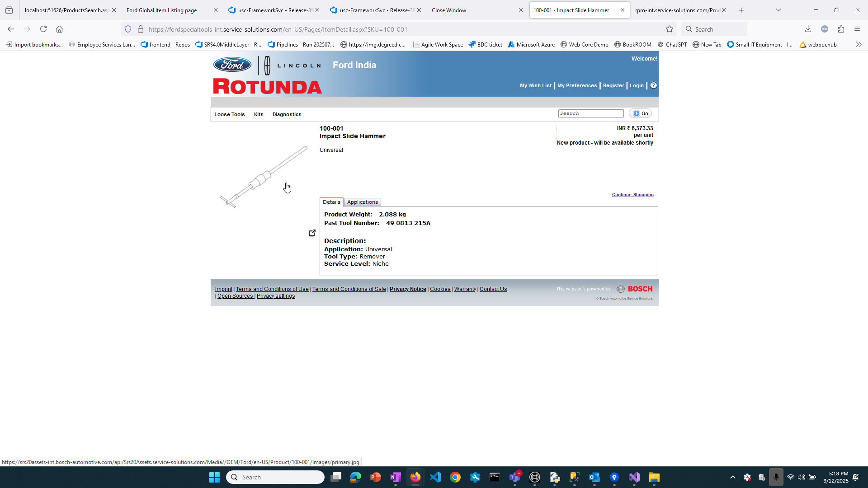The height and width of the screenshot is (488, 868).
Task: Switch to the Applications tab
Action: (x=362, y=202)
